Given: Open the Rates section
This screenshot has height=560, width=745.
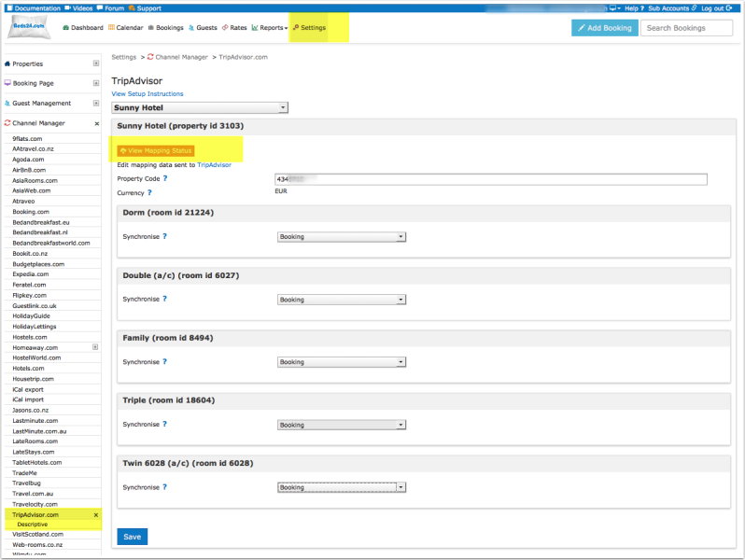Looking at the screenshot, I should click(x=234, y=28).
